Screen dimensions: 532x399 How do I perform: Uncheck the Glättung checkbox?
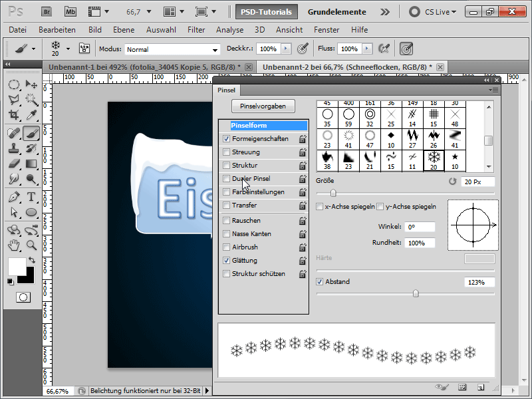coord(226,261)
